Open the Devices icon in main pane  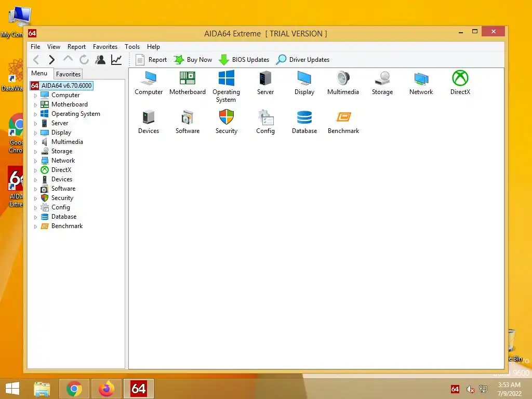[x=149, y=122]
